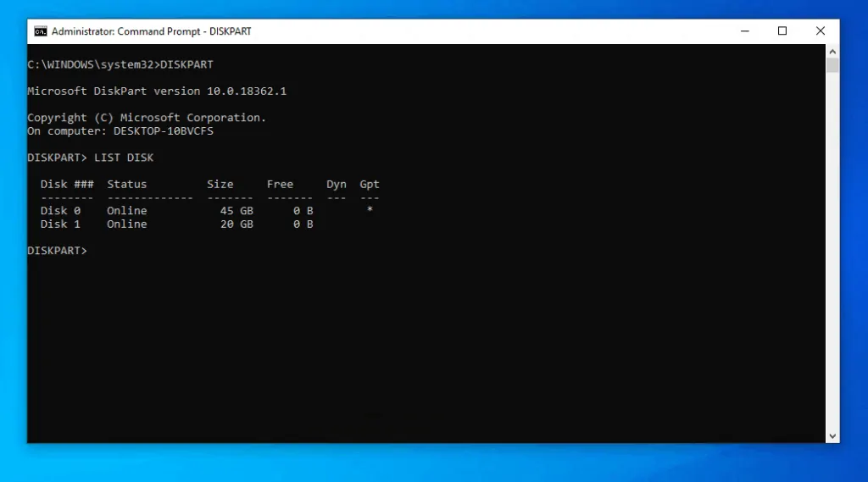Click the '45 GB' size value
The image size is (868, 482).
point(237,211)
